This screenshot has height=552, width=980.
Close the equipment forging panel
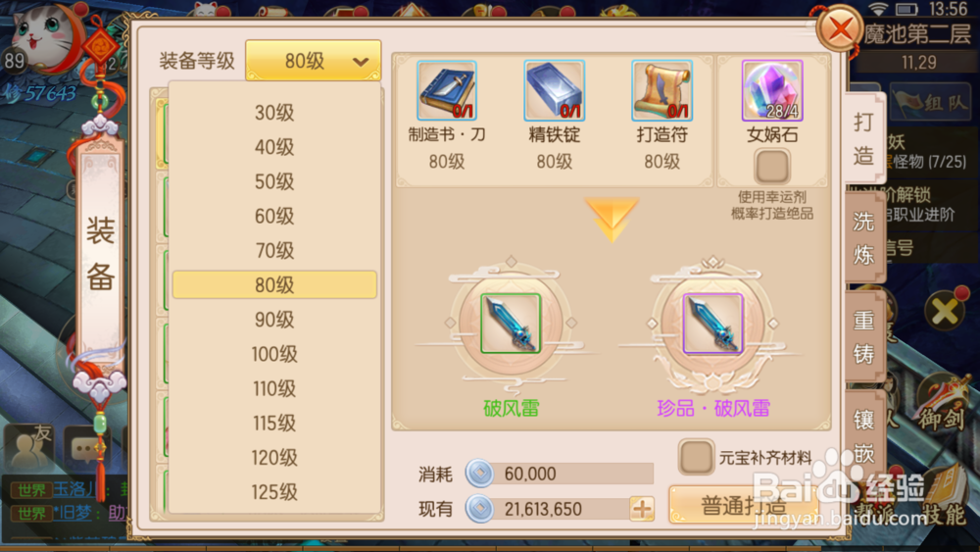coord(840,28)
